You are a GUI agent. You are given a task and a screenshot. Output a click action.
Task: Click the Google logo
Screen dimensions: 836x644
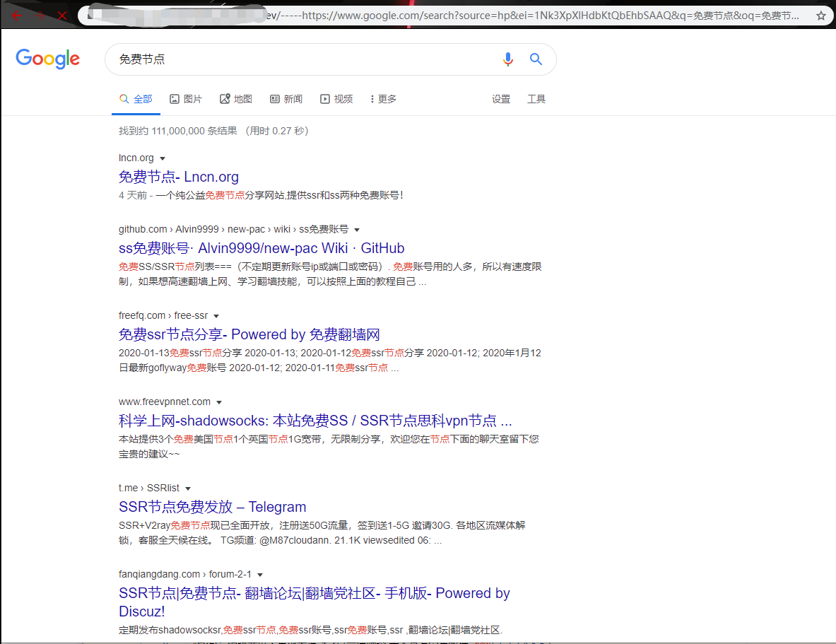48,59
